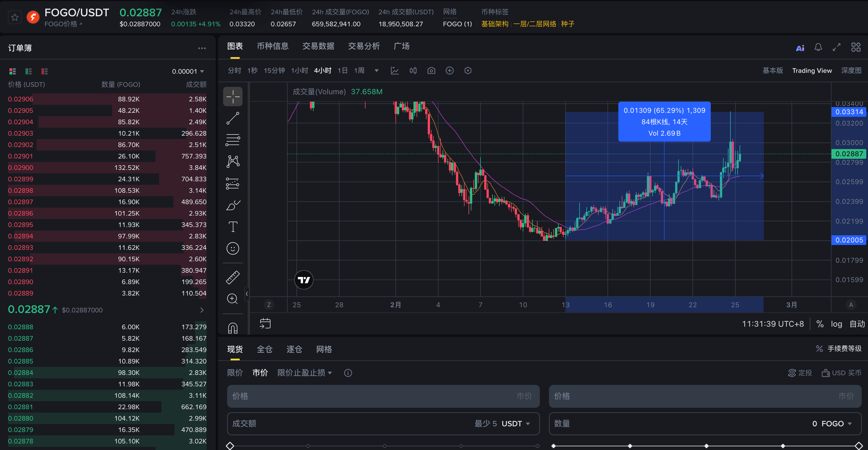
Task: Open 手续费等级 fee tier link
Action: coord(839,349)
